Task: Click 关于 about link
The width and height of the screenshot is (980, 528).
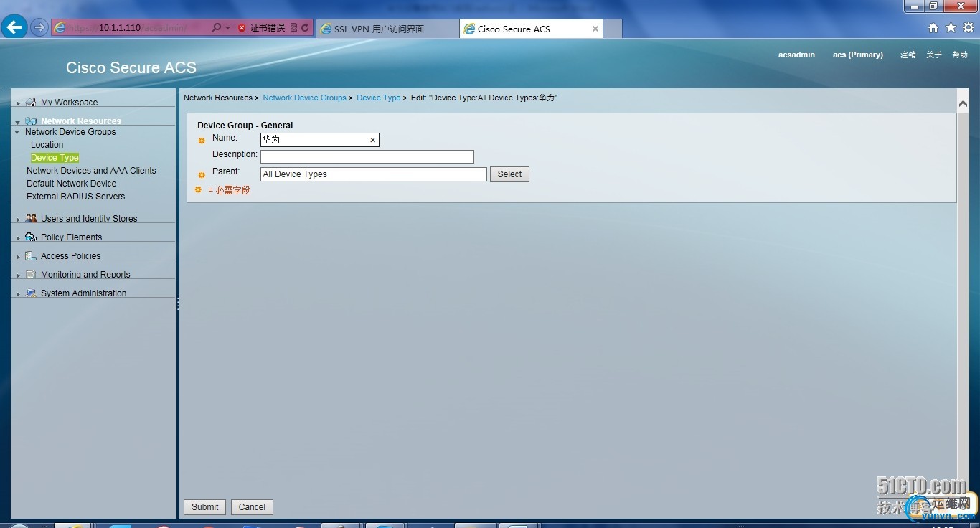Action: (x=933, y=55)
